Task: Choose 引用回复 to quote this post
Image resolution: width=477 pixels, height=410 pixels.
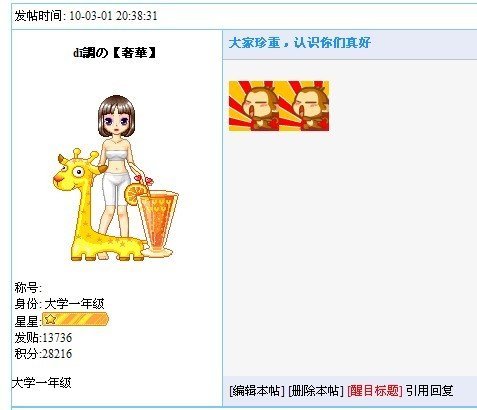Action: pyautogui.click(x=429, y=390)
